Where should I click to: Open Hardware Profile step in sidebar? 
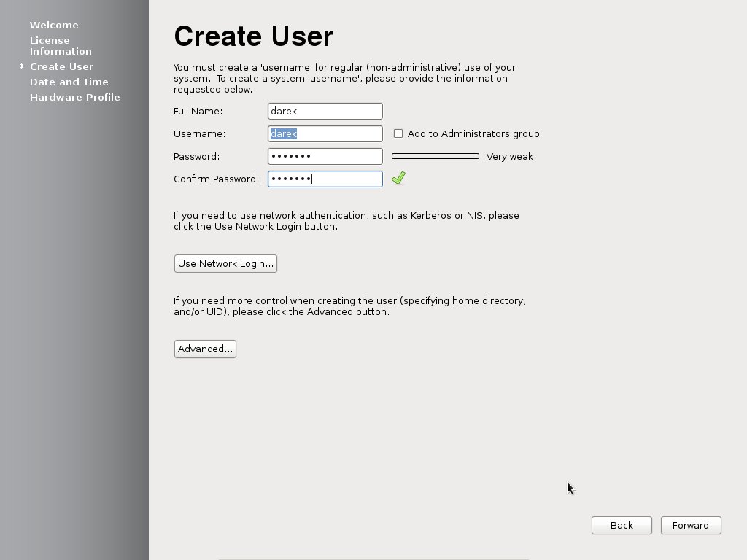(x=75, y=97)
